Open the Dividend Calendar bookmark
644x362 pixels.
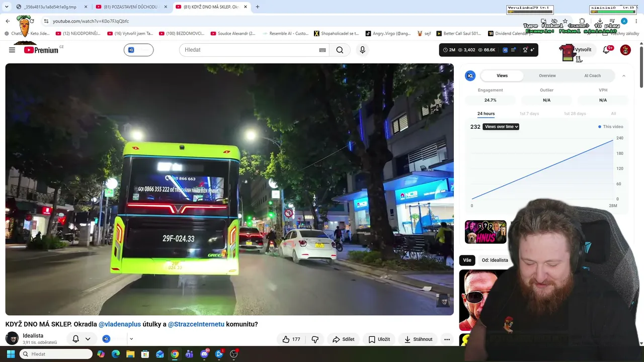pos(510,34)
